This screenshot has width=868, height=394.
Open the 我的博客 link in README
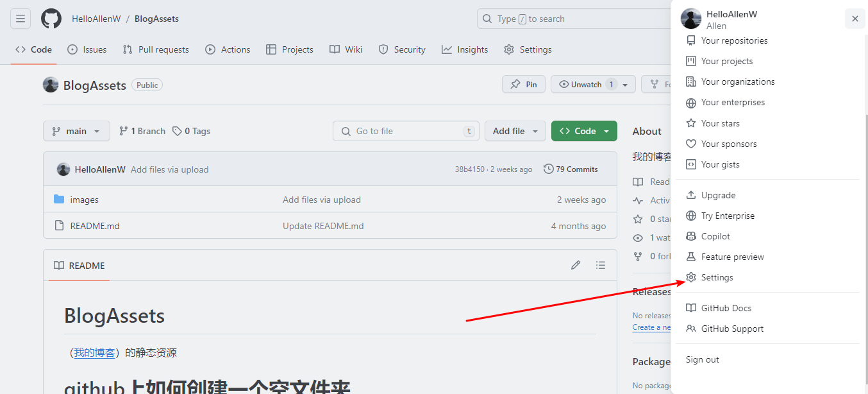click(x=94, y=352)
